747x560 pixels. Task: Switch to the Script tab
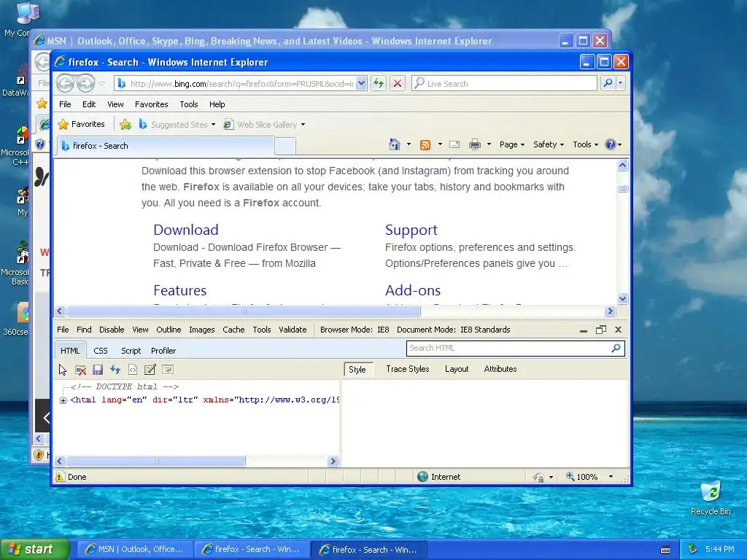pyautogui.click(x=131, y=351)
